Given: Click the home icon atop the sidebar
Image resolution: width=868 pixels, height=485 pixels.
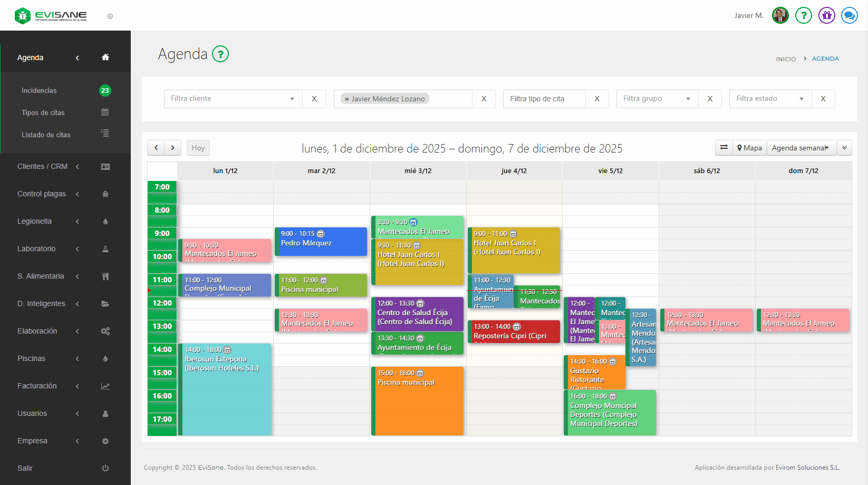Looking at the screenshot, I should click(x=105, y=57).
